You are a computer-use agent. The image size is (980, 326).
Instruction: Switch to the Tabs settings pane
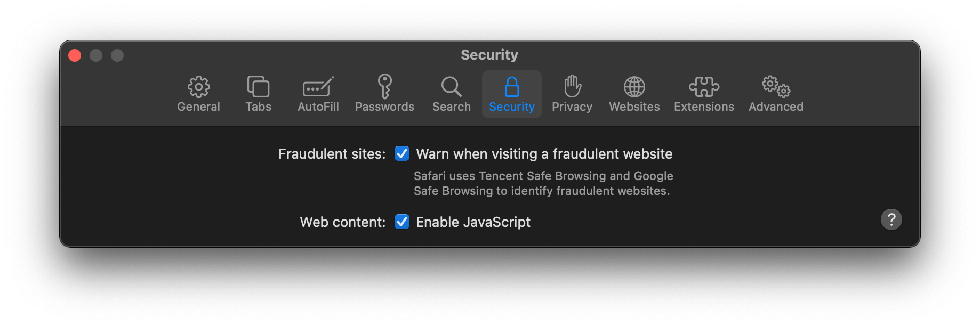click(x=258, y=94)
